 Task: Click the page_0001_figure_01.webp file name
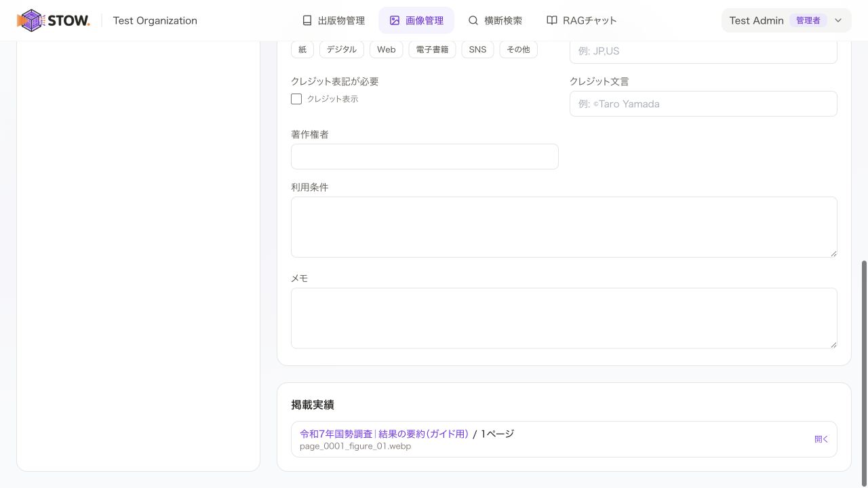355,446
